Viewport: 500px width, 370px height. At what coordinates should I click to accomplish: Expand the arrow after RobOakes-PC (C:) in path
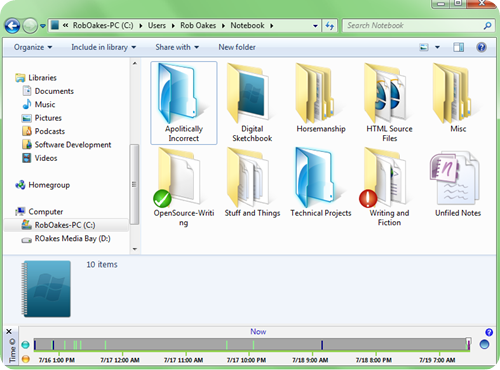tap(141, 26)
